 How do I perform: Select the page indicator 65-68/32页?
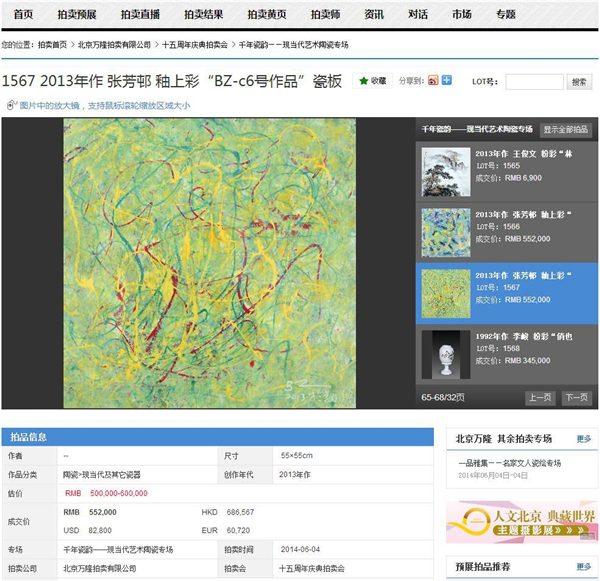click(443, 398)
